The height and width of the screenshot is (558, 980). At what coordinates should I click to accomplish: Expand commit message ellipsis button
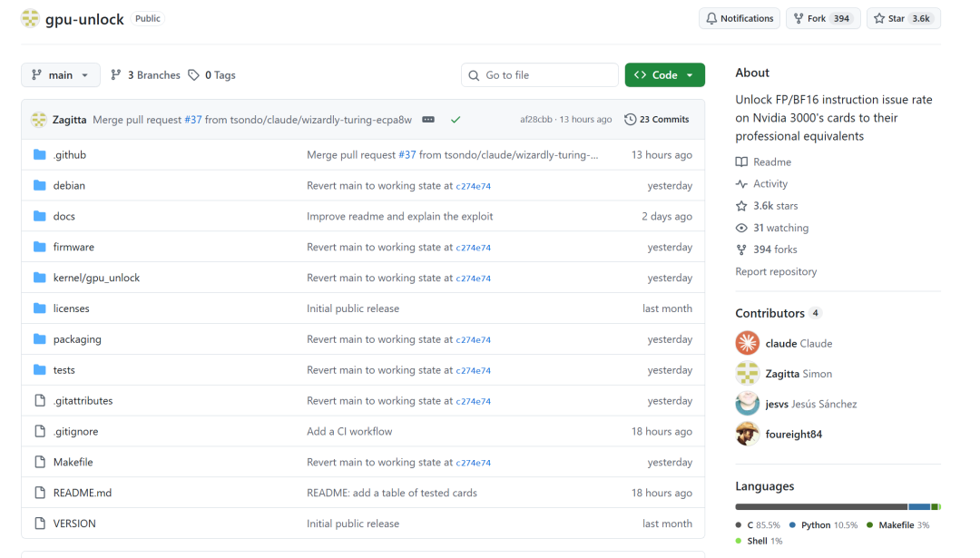pos(428,120)
